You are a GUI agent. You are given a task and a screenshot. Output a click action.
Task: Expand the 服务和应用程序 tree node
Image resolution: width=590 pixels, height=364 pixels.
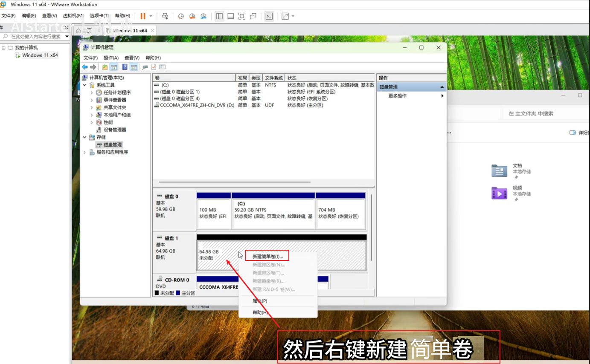(84, 152)
